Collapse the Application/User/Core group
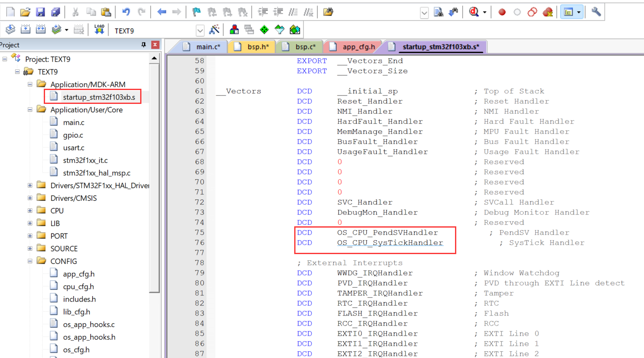 (30, 109)
